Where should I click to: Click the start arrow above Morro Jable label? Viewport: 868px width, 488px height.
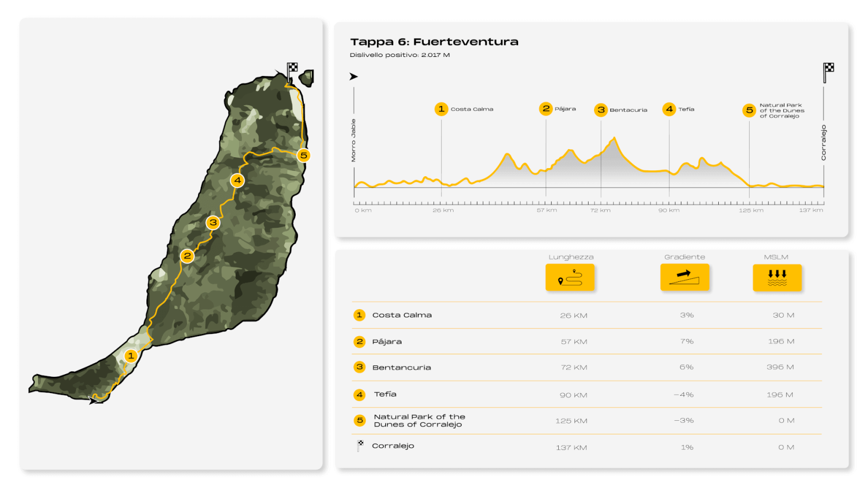(x=354, y=76)
